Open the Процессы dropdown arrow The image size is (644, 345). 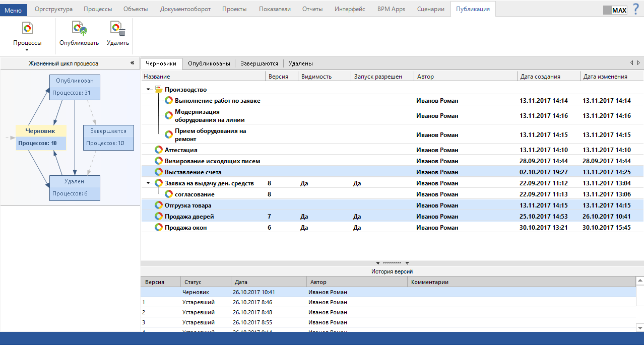pos(27,50)
